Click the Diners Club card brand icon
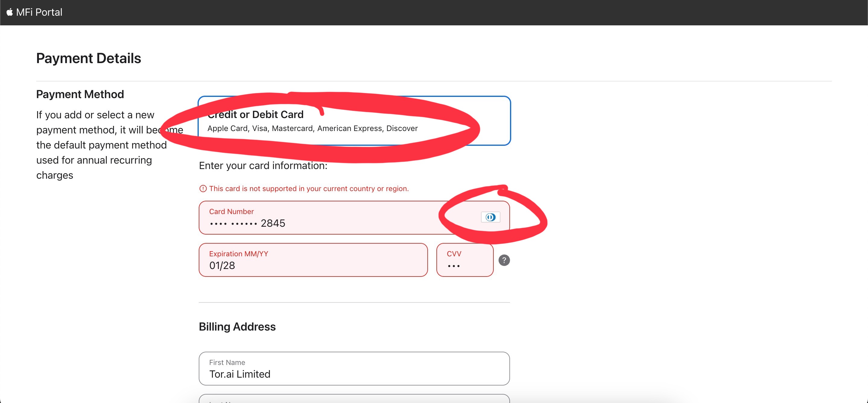Viewport: 868px width, 403px height. coord(490,217)
